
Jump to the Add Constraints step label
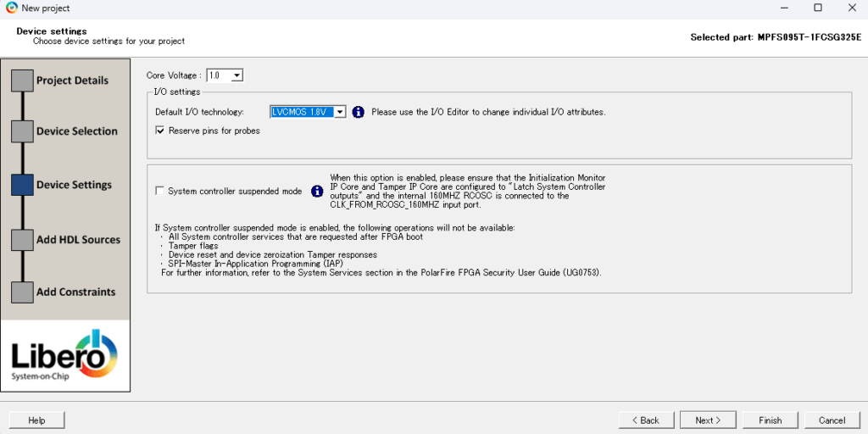75,292
